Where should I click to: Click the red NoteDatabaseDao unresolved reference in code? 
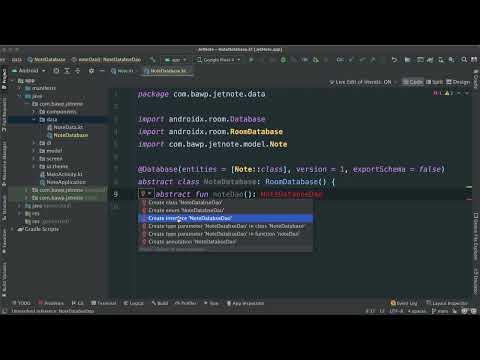(291, 194)
